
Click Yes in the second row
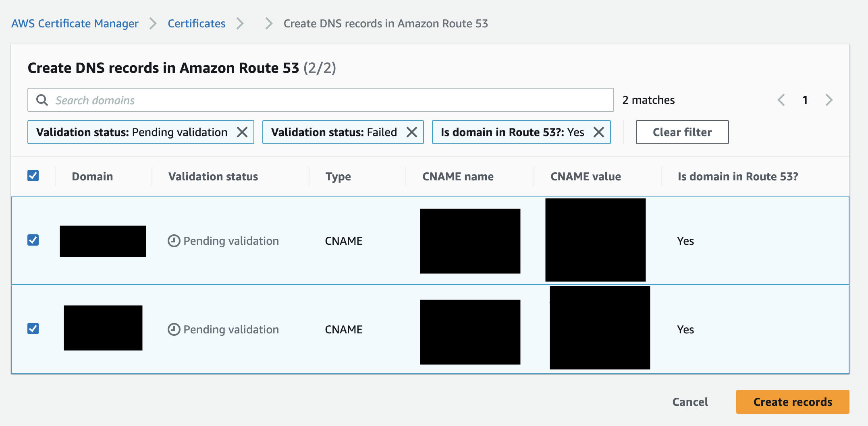685,329
